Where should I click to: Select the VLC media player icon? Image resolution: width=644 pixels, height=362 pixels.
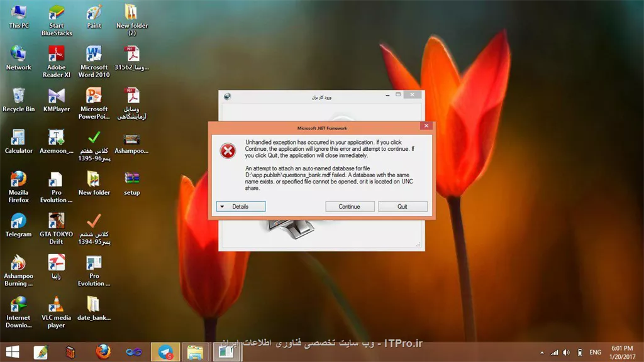click(x=56, y=312)
